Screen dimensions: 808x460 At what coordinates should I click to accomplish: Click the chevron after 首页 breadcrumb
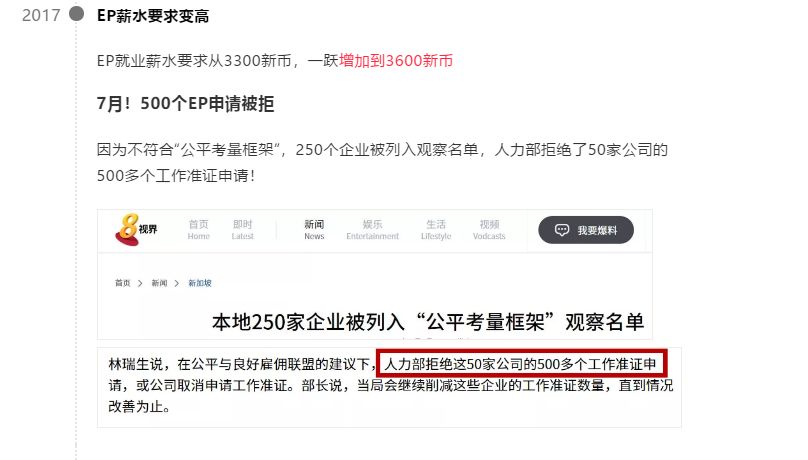click(140, 283)
